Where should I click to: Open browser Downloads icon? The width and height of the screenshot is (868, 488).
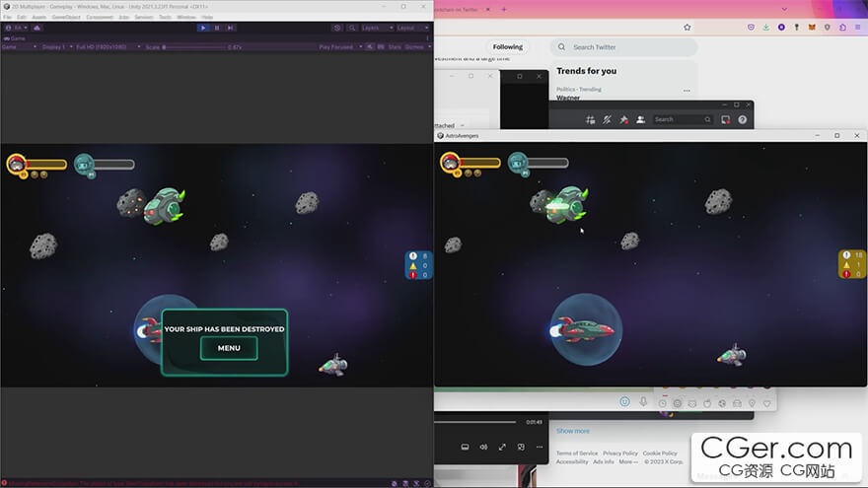(x=766, y=28)
